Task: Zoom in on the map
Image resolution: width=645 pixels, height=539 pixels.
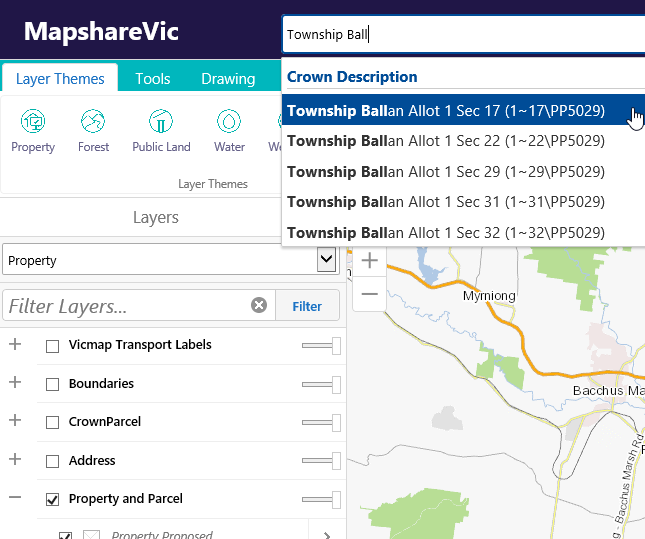Action: tap(369, 260)
